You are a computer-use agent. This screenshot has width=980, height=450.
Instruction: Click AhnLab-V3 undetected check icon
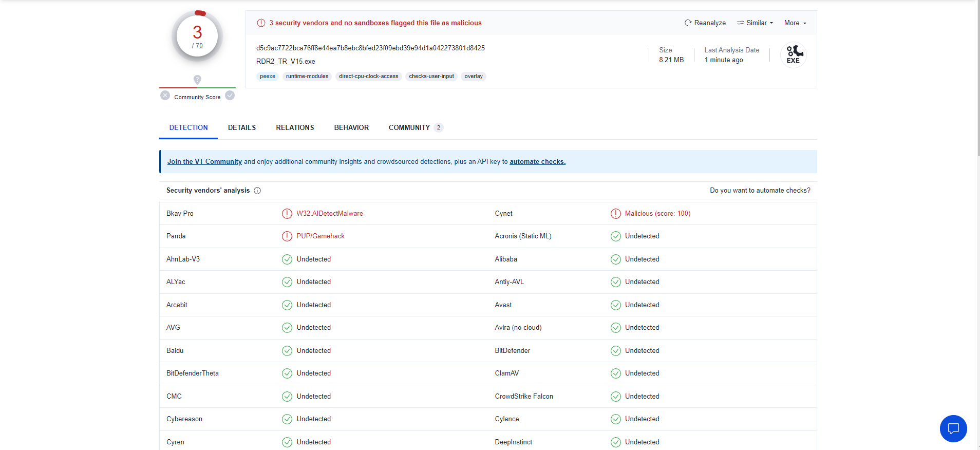pyautogui.click(x=287, y=259)
